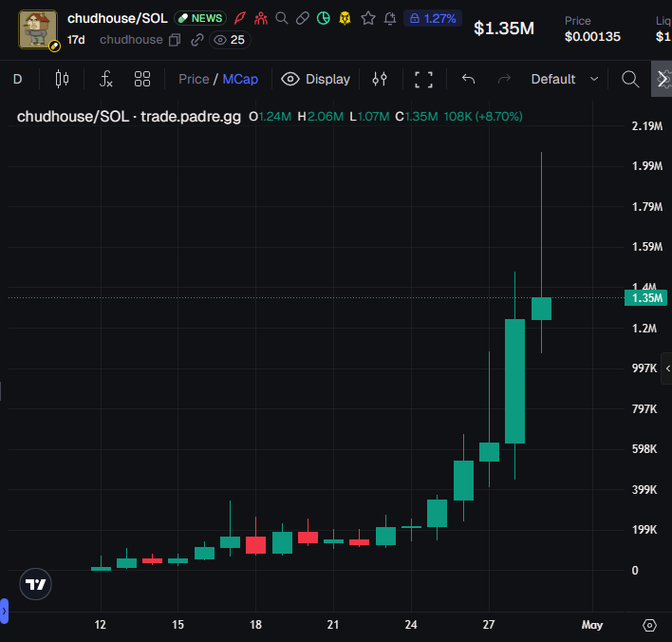Click the $1.35M market cap value

504,28
